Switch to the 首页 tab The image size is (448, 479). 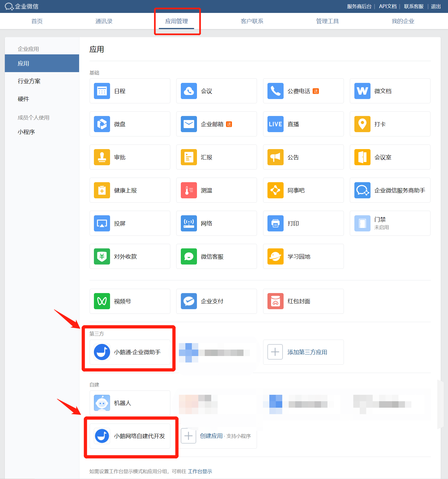[x=37, y=21]
